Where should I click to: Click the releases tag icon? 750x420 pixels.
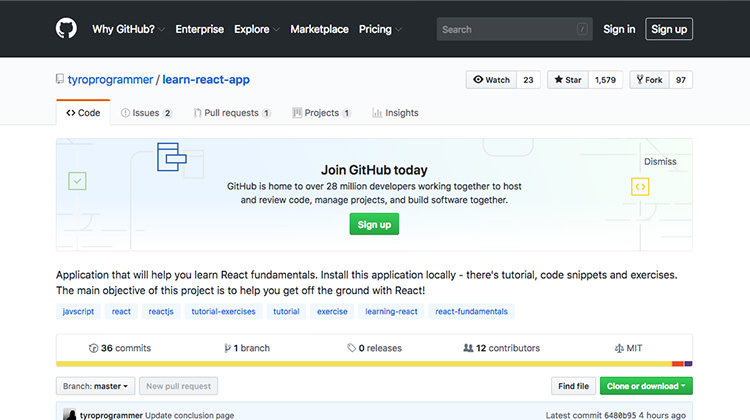[x=350, y=348]
